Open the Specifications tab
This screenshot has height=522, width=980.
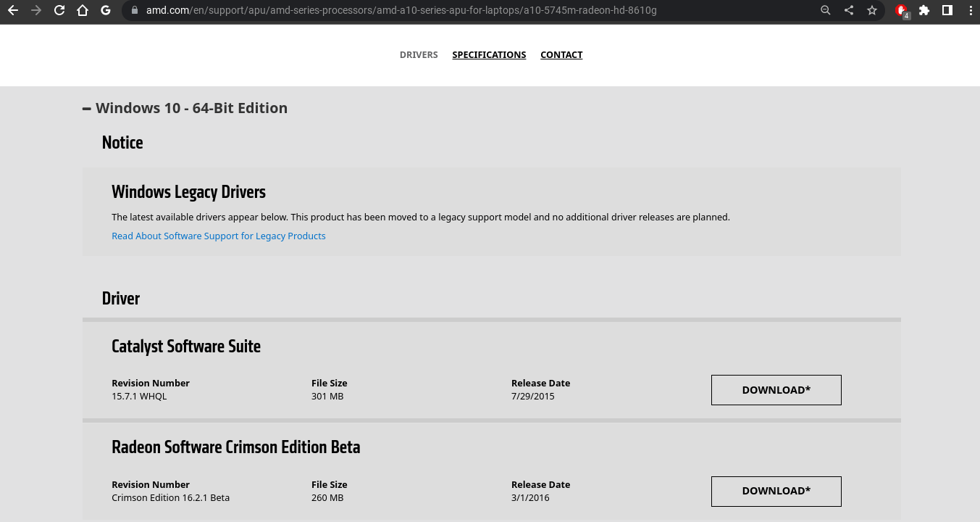tap(489, 55)
